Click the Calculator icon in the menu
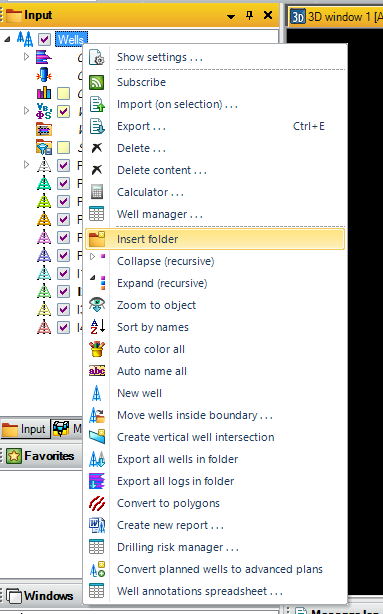The height and width of the screenshot is (614, 383). click(96, 192)
